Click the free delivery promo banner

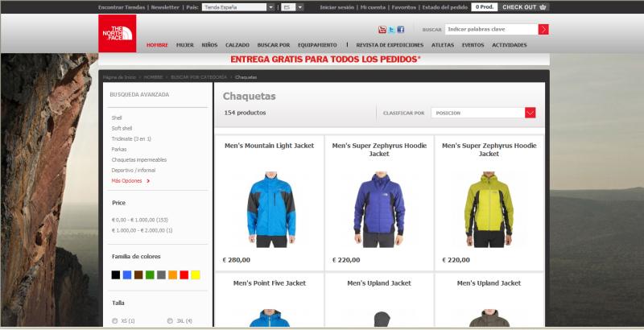tap(326, 59)
